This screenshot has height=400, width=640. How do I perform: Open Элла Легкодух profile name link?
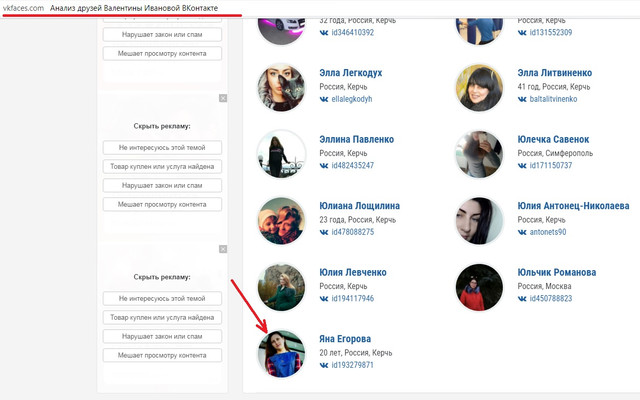coord(351,73)
